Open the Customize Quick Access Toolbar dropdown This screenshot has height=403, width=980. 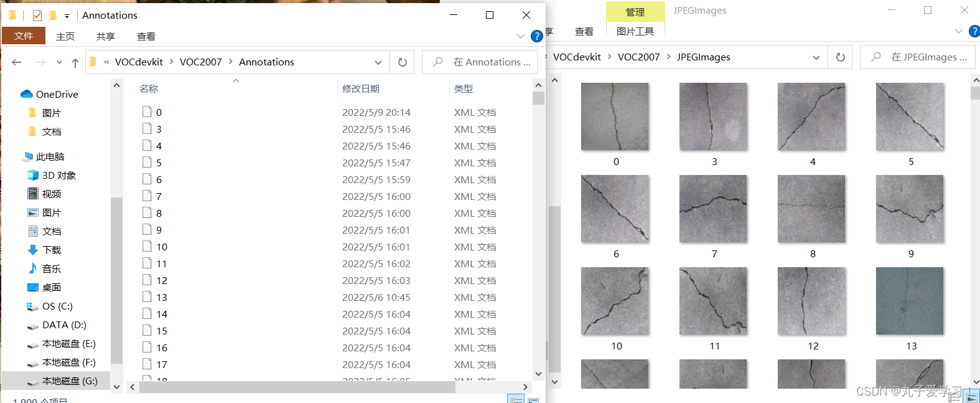coord(67,16)
